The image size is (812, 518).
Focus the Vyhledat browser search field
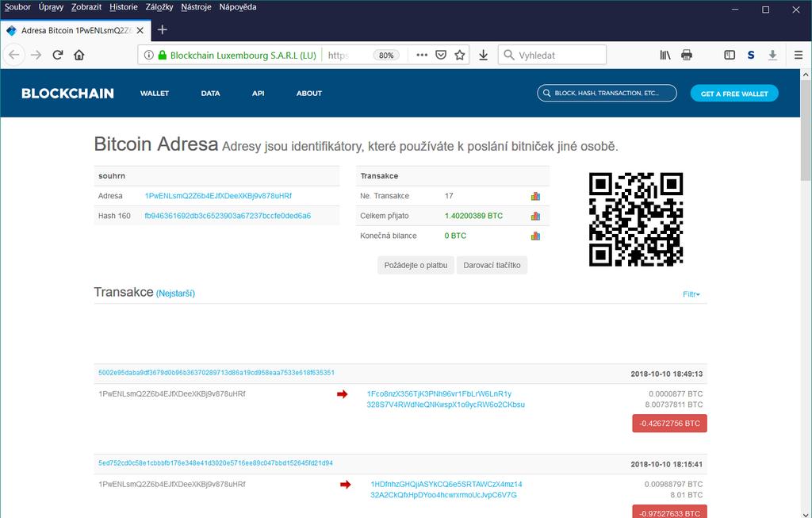pos(552,55)
